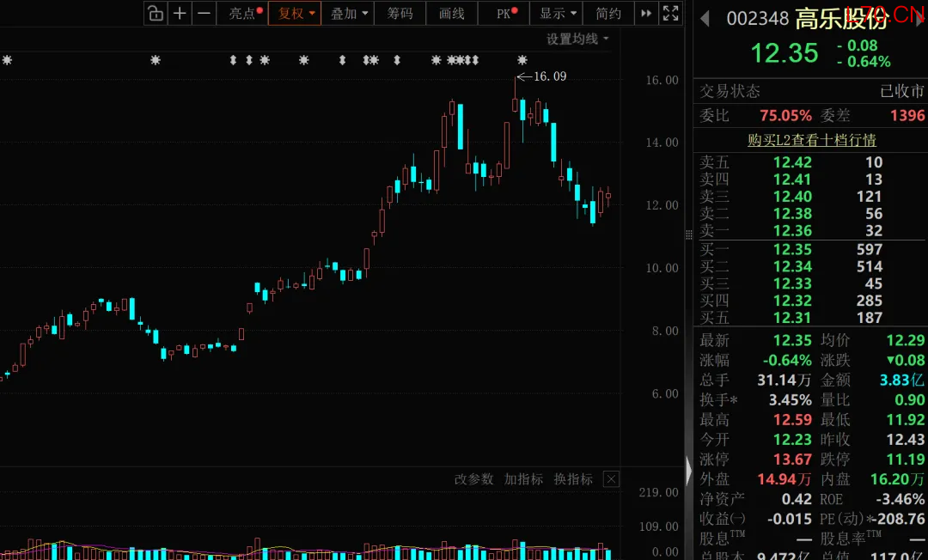Image resolution: width=928 pixels, height=560 pixels.
Task: Click the 跌停 value 11.19
Action: point(905,460)
